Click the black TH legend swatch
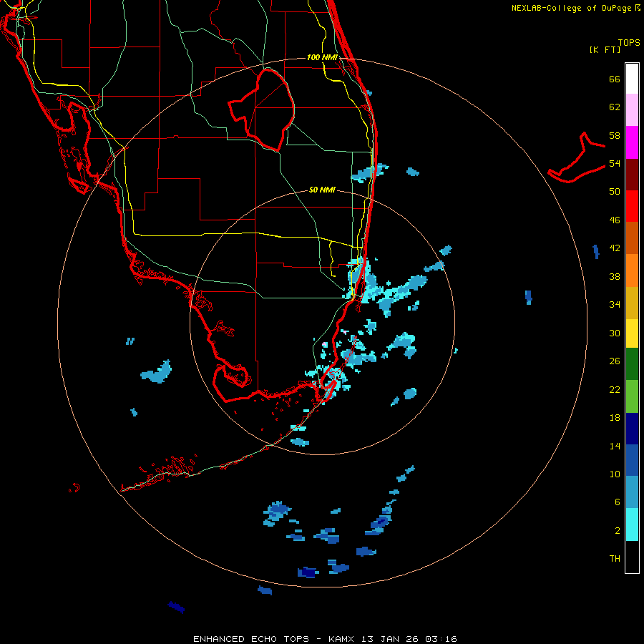 click(632, 557)
